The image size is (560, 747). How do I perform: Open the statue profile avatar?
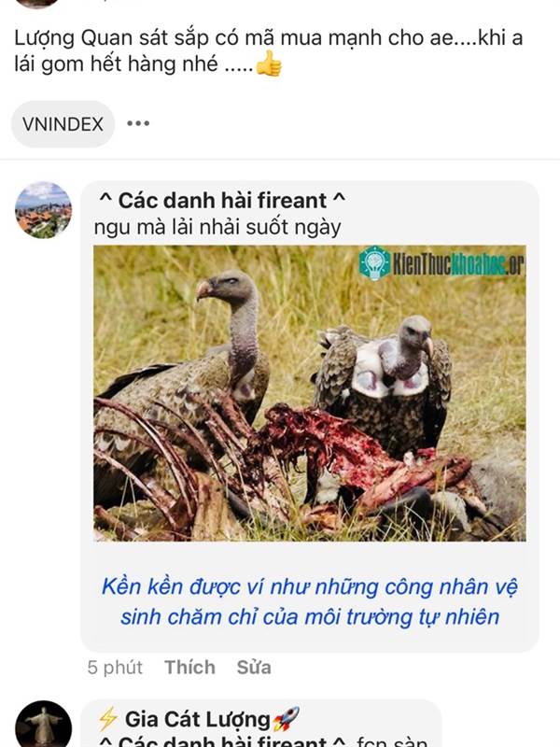[43, 725]
